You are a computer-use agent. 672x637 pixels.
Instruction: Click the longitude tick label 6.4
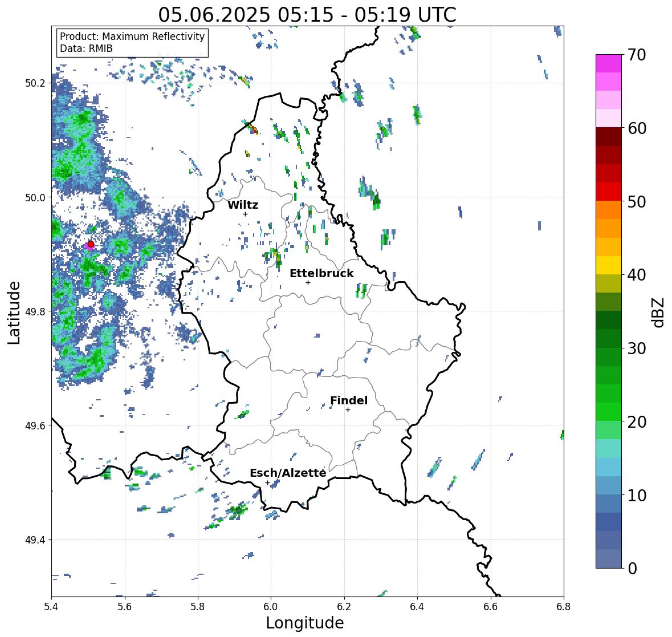click(417, 606)
